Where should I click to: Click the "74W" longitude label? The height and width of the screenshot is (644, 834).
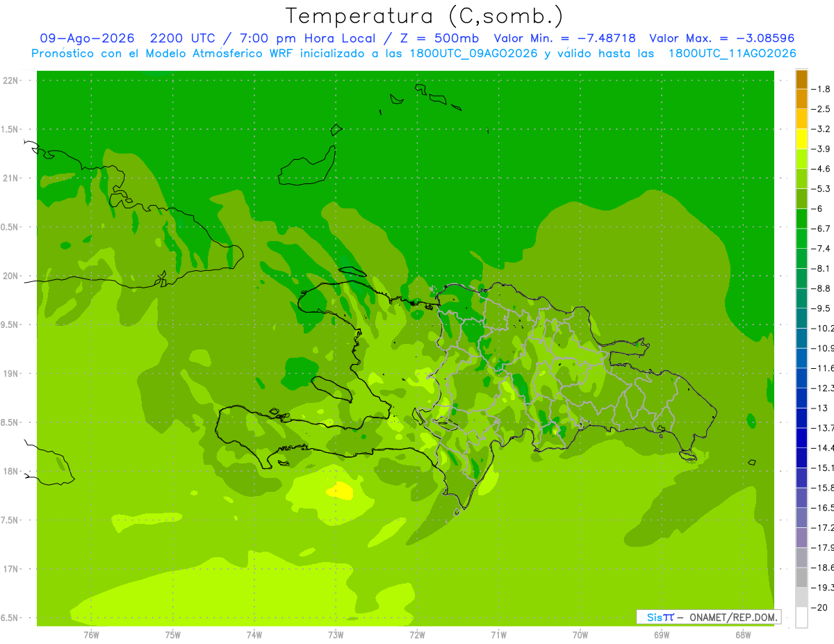coord(254,634)
